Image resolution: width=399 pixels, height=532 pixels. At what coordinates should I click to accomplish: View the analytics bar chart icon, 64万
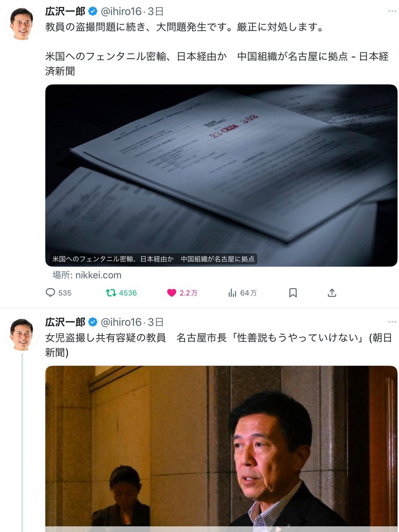coord(232,293)
